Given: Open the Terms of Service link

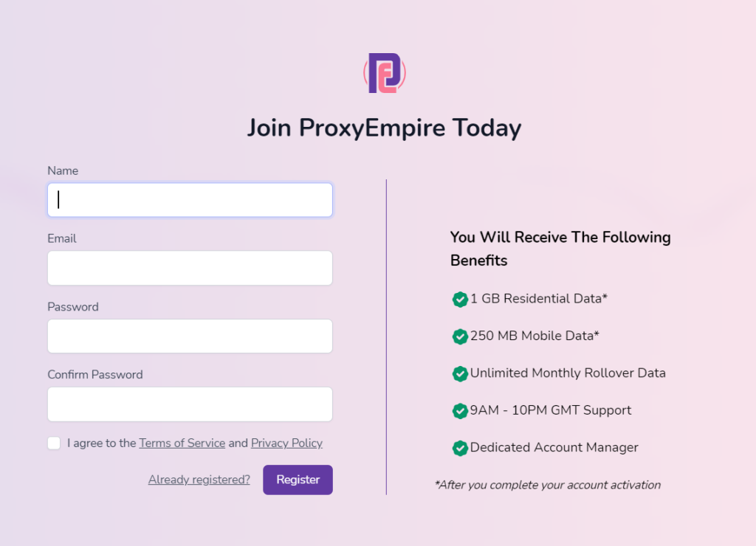Looking at the screenshot, I should click(182, 443).
